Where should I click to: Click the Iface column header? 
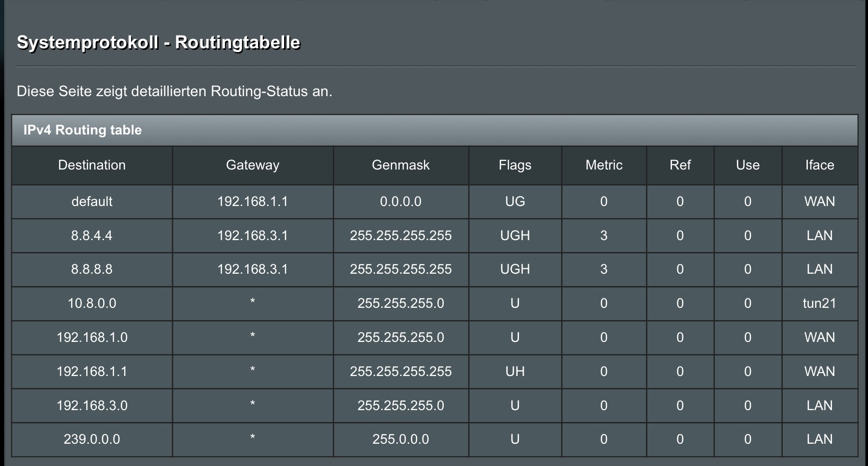pos(820,165)
